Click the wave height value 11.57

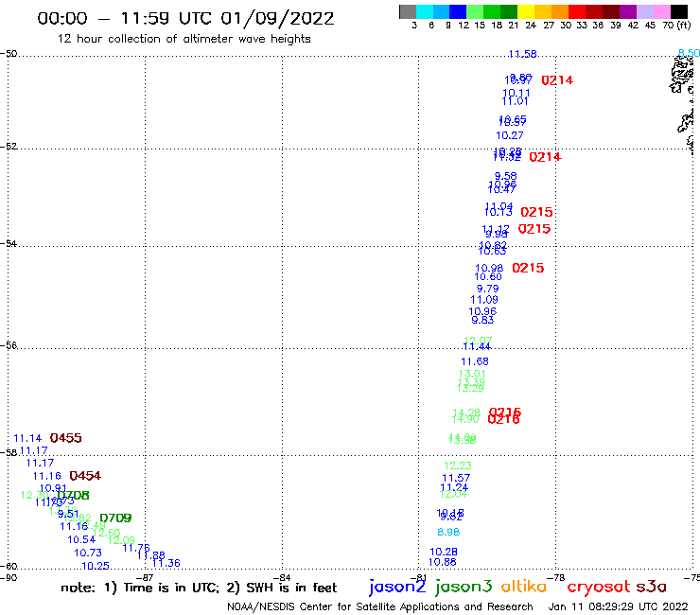(456, 479)
